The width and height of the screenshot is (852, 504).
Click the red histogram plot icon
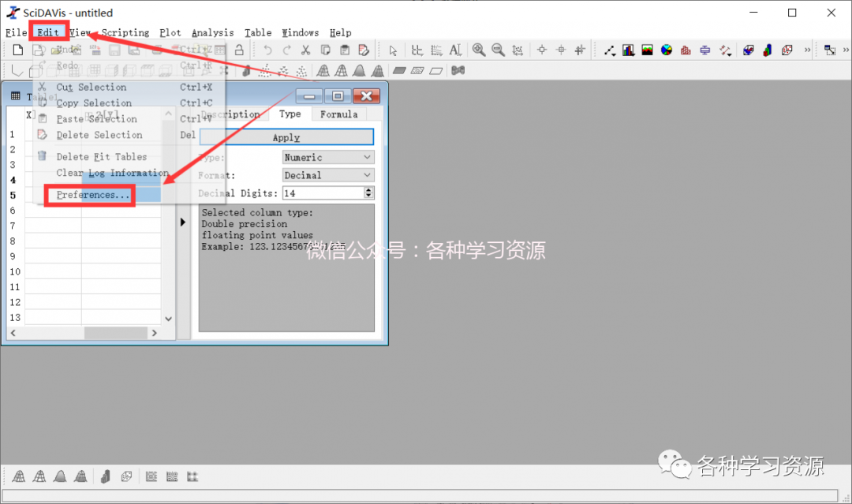(686, 50)
